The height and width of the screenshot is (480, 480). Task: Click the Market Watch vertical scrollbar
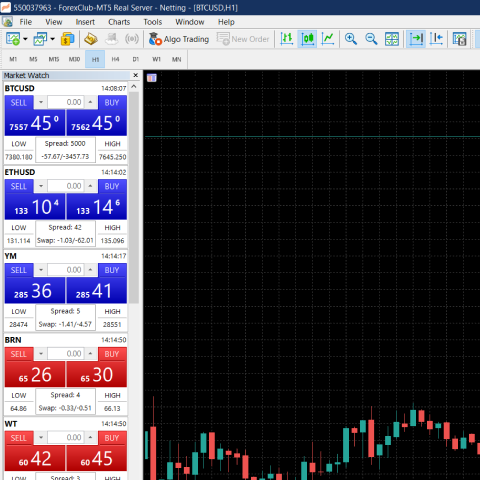click(134, 197)
